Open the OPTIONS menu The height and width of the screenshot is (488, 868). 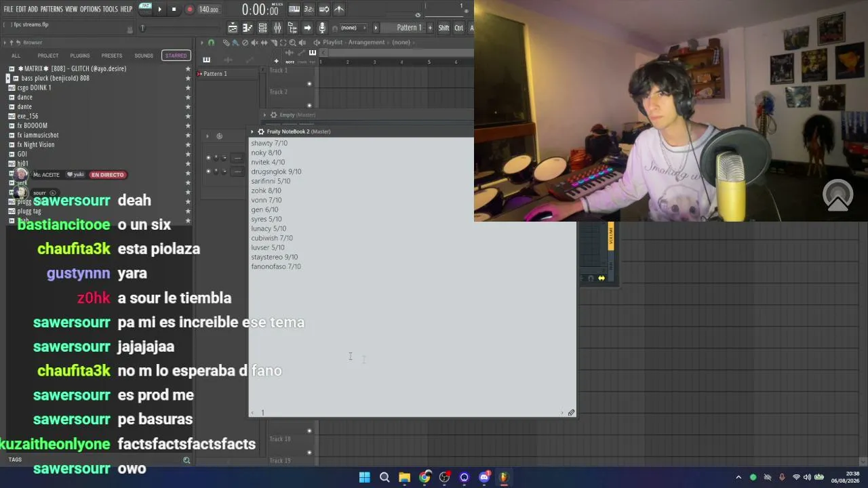click(x=90, y=9)
